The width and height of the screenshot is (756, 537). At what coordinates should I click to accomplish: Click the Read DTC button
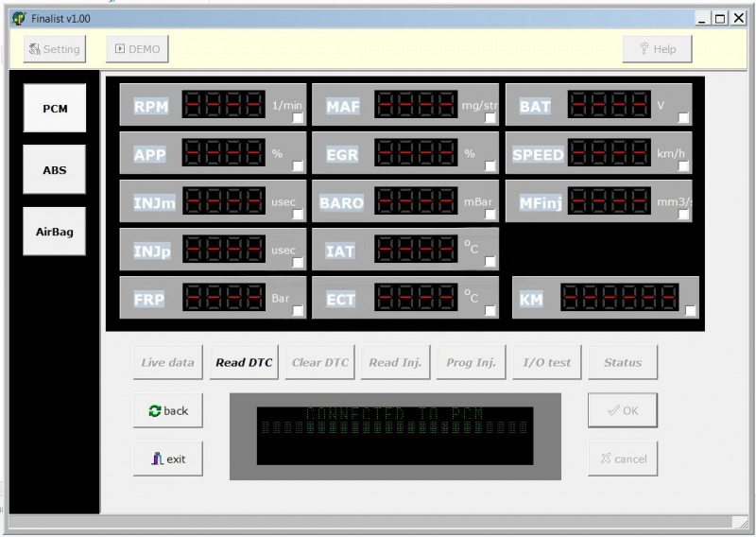[244, 362]
